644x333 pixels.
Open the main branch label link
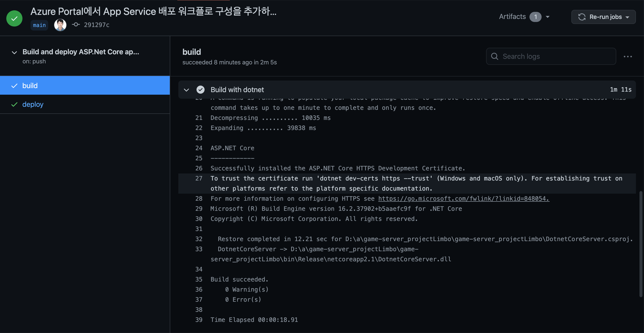tap(39, 25)
